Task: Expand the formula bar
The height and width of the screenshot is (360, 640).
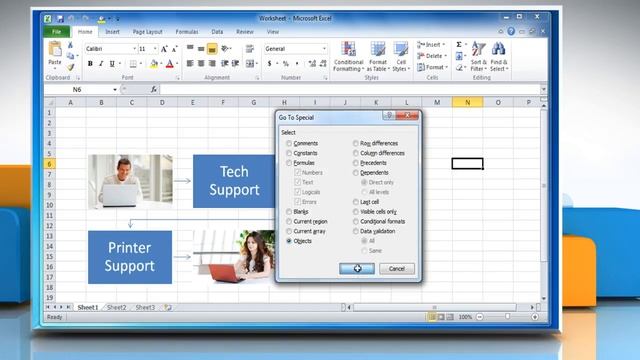Action: (543, 89)
